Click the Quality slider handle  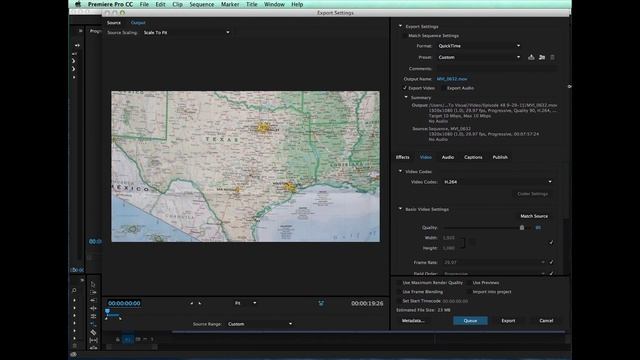[x=522, y=227]
